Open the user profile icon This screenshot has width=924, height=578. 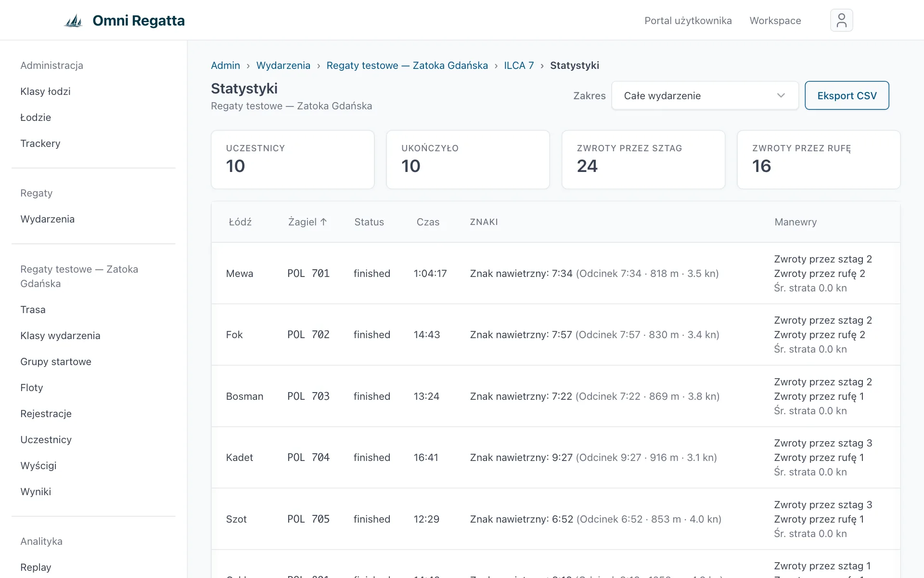(x=841, y=20)
